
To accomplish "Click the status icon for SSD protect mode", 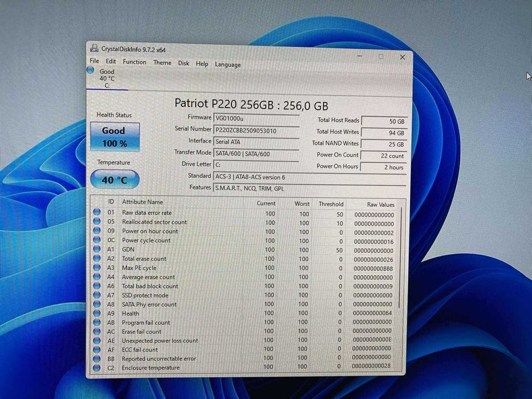I will (97, 295).
